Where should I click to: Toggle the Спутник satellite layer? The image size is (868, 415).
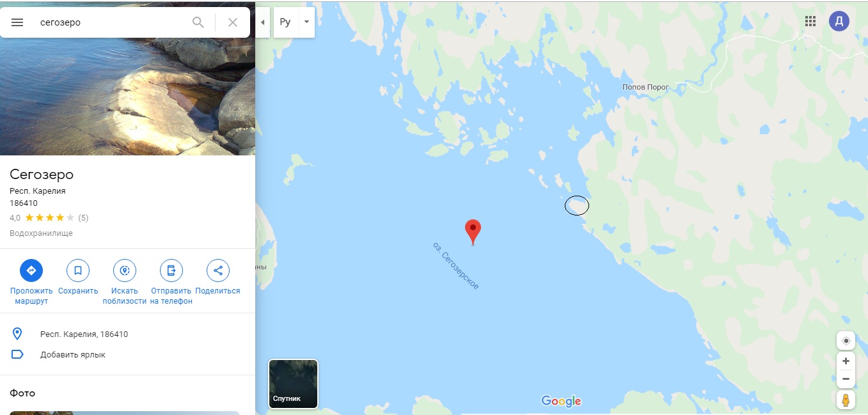(x=293, y=384)
